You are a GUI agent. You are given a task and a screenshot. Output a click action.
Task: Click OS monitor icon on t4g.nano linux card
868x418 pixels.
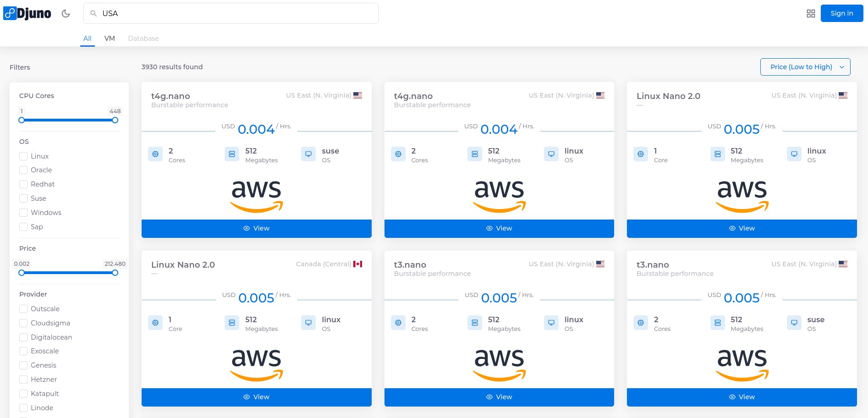pyautogui.click(x=551, y=154)
